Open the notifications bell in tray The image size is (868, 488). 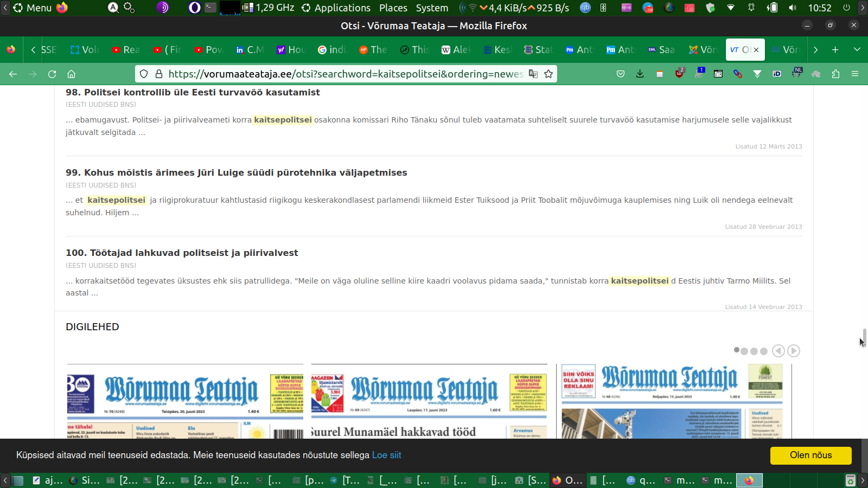(x=751, y=8)
